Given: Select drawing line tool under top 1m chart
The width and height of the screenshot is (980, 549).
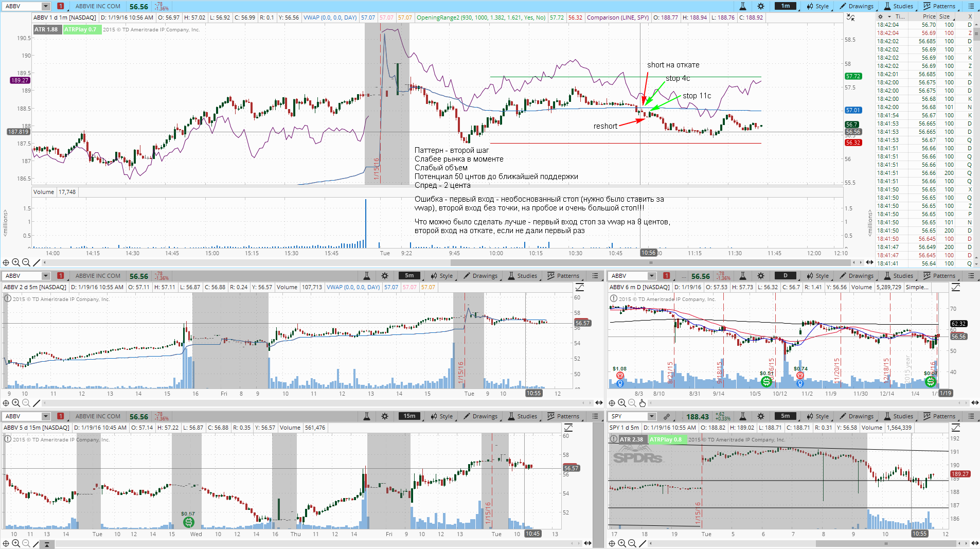Looking at the screenshot, I should [x=37, y=262].
